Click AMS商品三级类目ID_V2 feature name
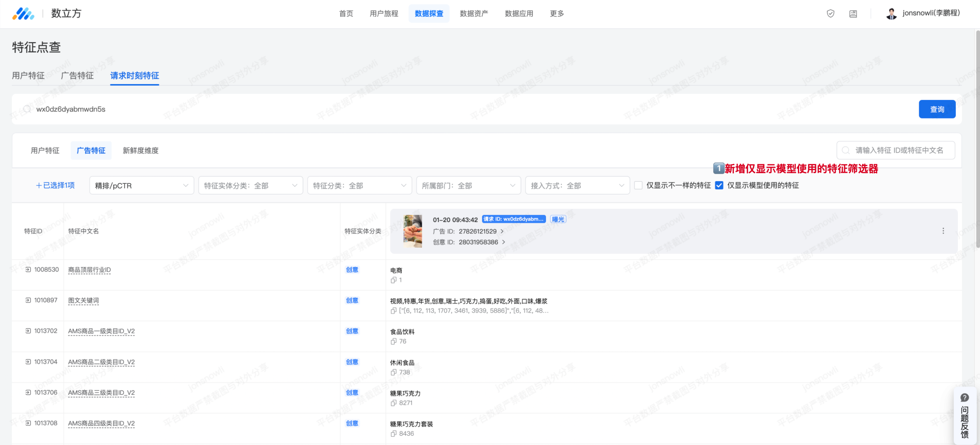 (x=101, y=393)
